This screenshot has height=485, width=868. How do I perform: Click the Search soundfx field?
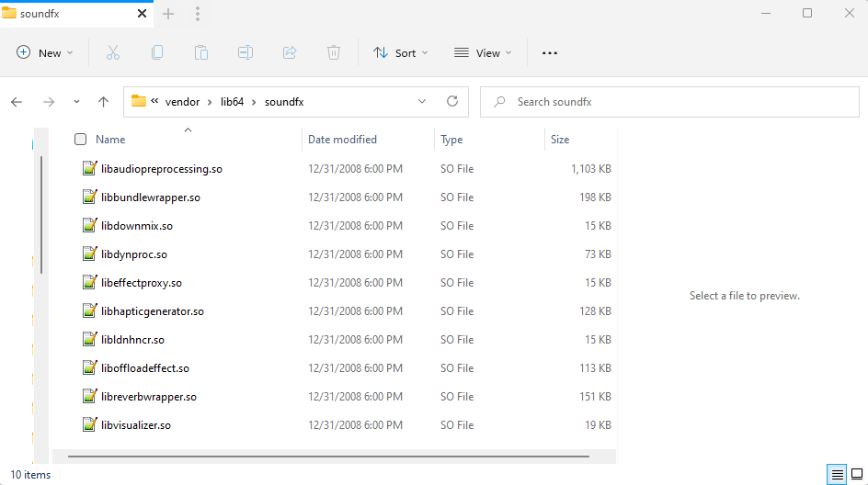pos(669,102)
